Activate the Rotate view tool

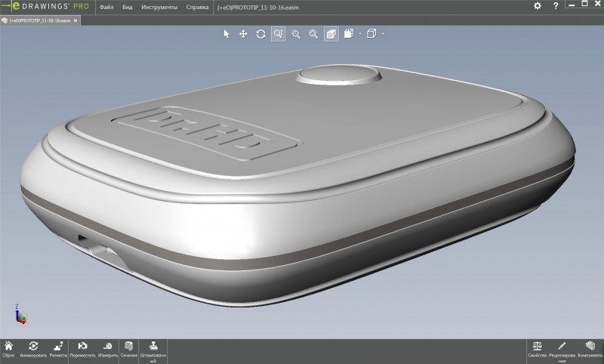click(260, 34)
